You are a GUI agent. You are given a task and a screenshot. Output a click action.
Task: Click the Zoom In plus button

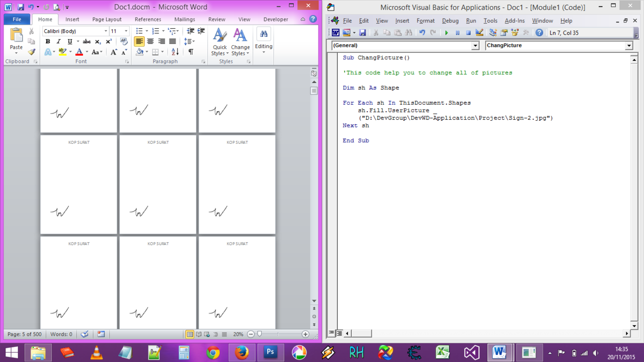(x=305, y=334)
